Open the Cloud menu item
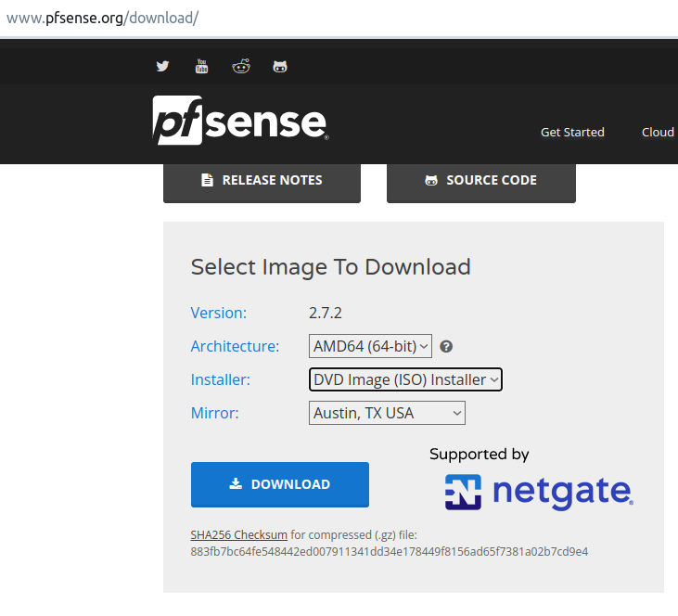Viewport: 678px width, 616px height. click(x=658, y=132)
